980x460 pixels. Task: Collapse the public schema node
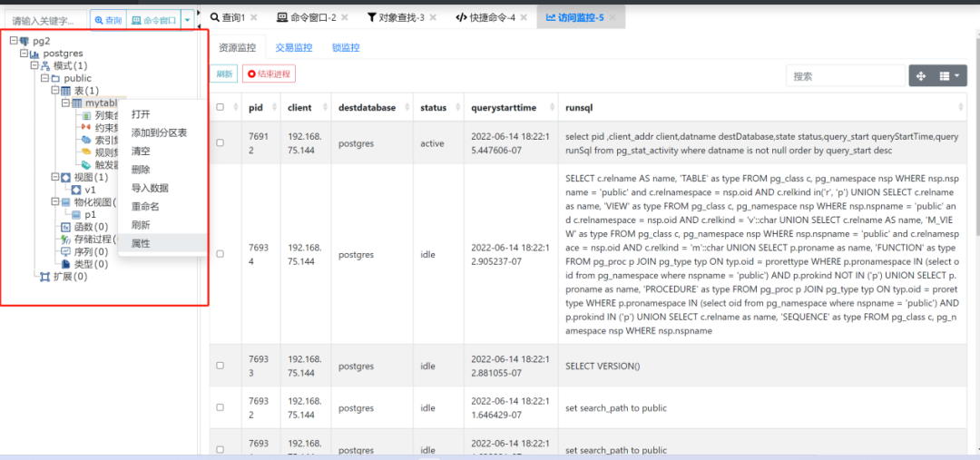tap(45, 78)
